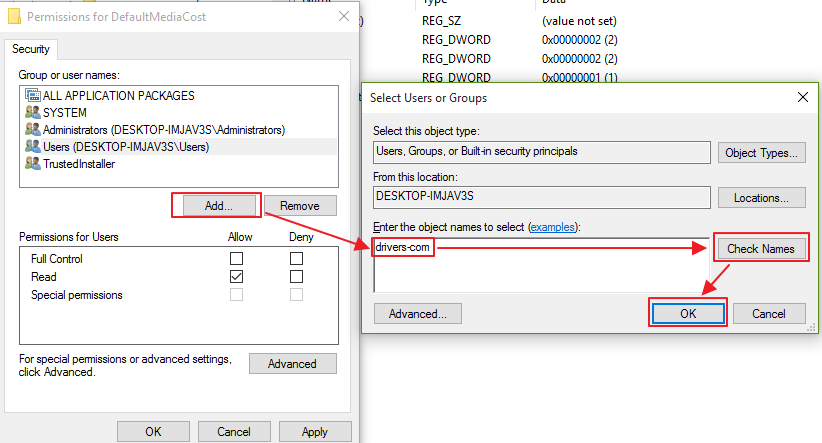Click the folder icon in Permissions title bar

click(x=14, y=16)
